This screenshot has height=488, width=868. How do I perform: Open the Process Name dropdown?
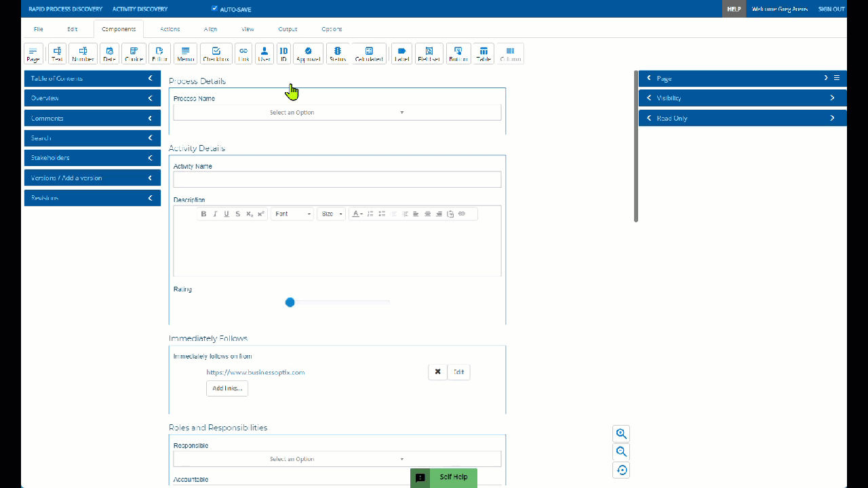[x=337, y=113]
